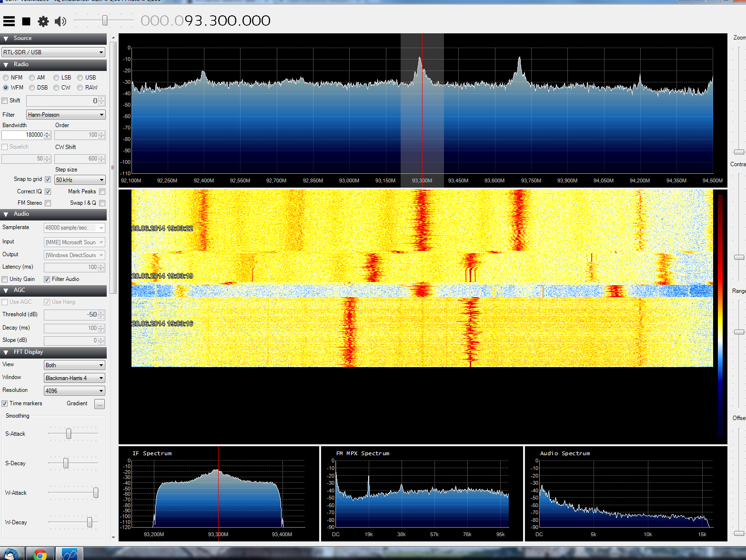
Task: Click the 19k pilot in FM MPX Spectrum
Action: (368, 486)
